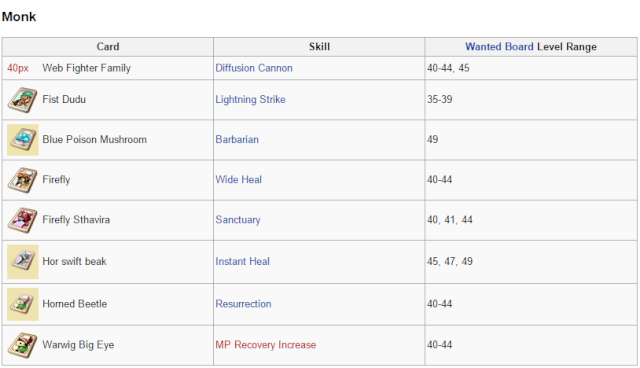Open the Barbarian skill link
Viewport: 640px width, 368px height.
(237, 140)
